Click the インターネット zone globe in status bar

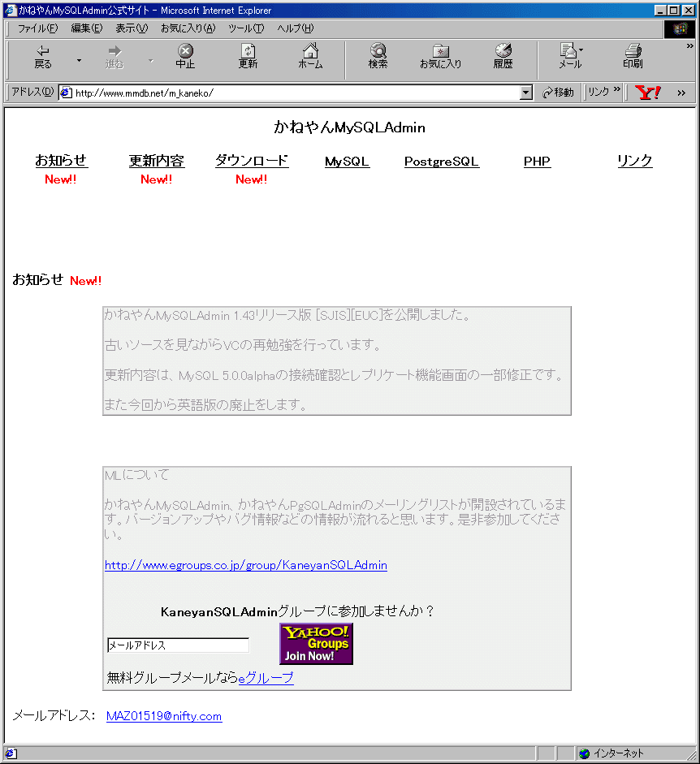(x=584, y=753)
